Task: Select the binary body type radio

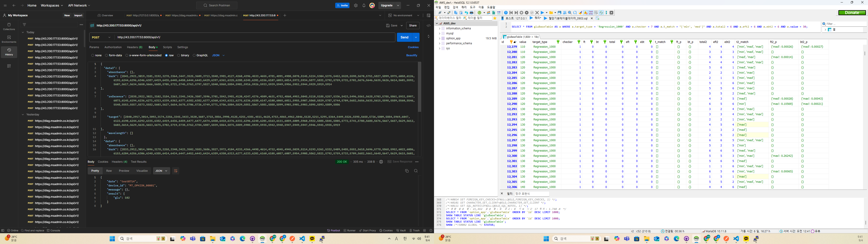Action: pyautogui.click(x=179, y=55)
